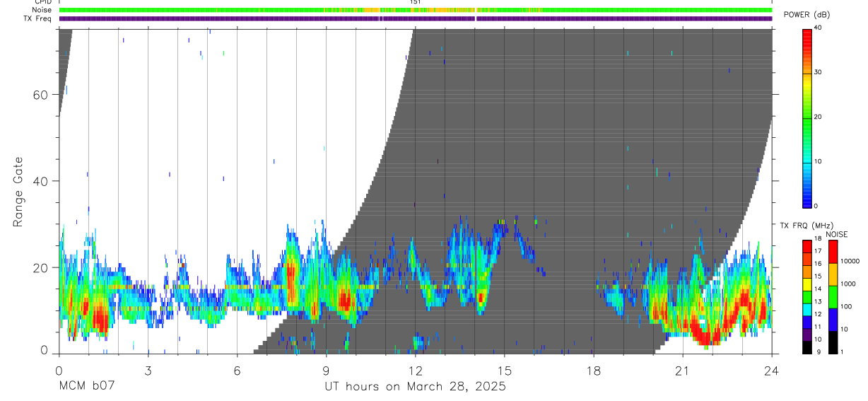
Task: Click hour 24 on the UT hours axis
Action: click(771, 370)
